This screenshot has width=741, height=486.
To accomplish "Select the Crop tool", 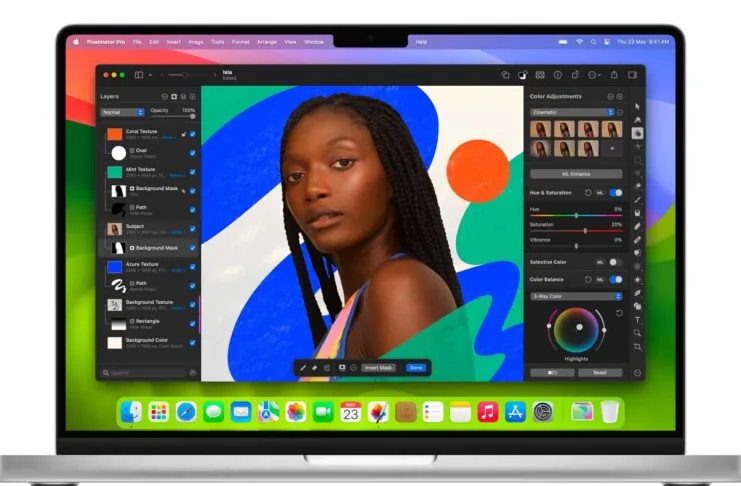I will tap(638, 347).
